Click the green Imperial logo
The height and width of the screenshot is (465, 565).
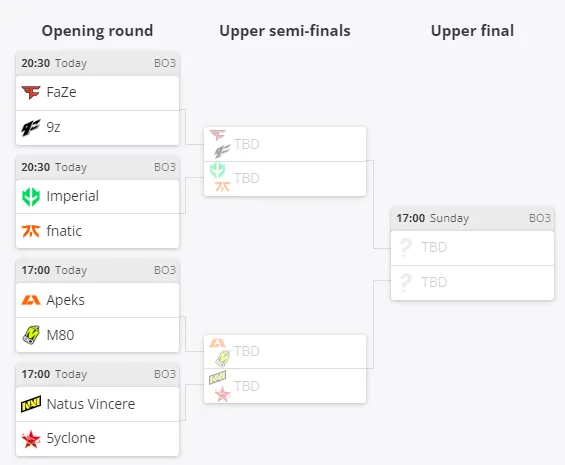[31, 196]
